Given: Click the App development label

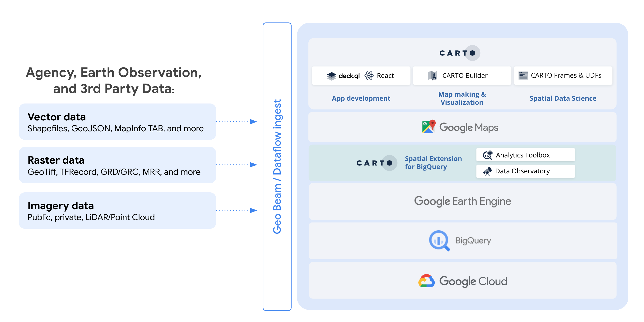Looking at the screenshot, I should click(x=361, y=98).
